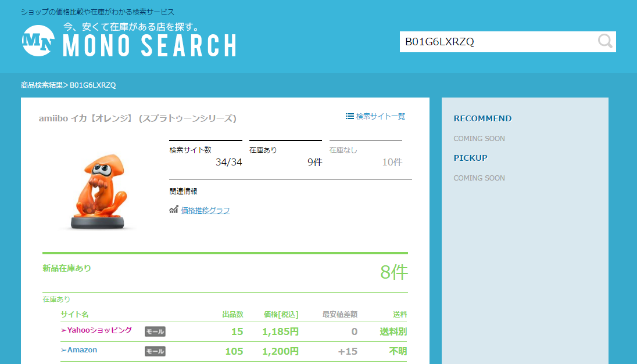Open the 価格推移グラフ link

pyautogui.click(x=205, y=210)
